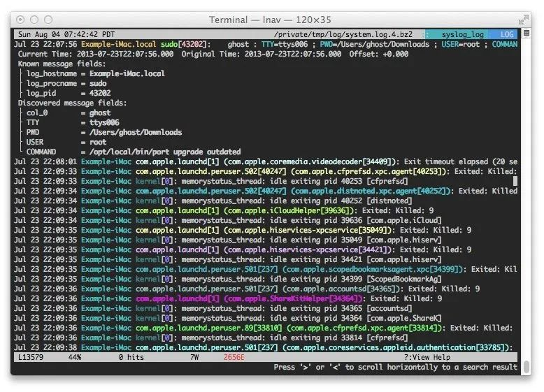Click the white cursor block at right edge
544x392 pixels.
tap(515, 181)
